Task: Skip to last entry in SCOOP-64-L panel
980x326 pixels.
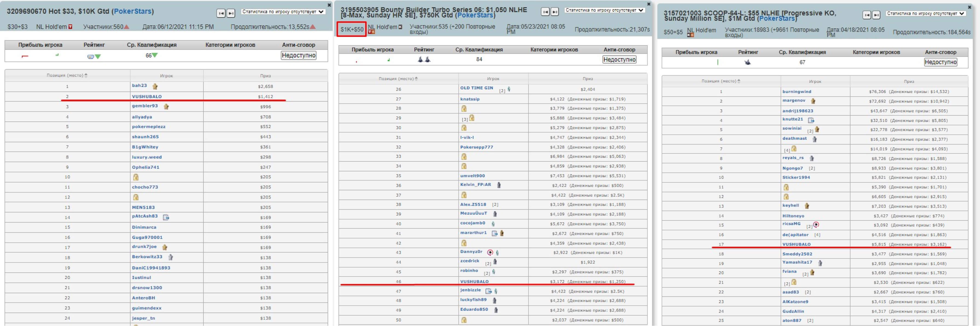Action: tap(876, 15)
